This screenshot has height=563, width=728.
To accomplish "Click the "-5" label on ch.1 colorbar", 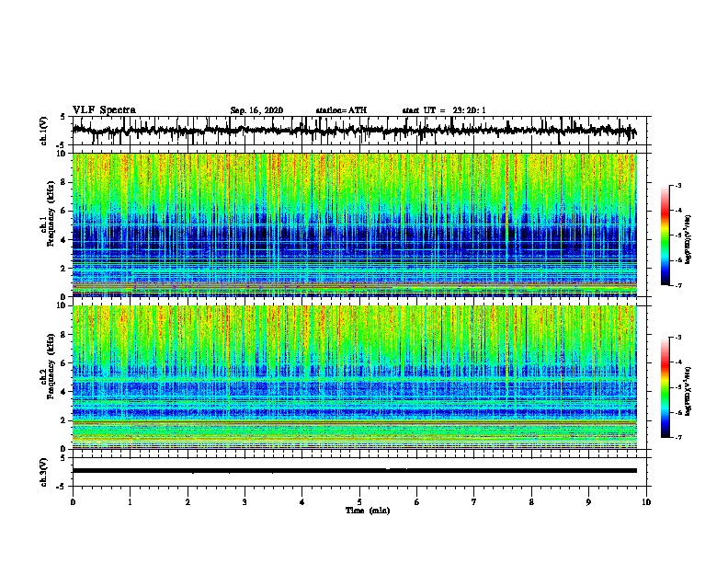I will click(678, 236).
